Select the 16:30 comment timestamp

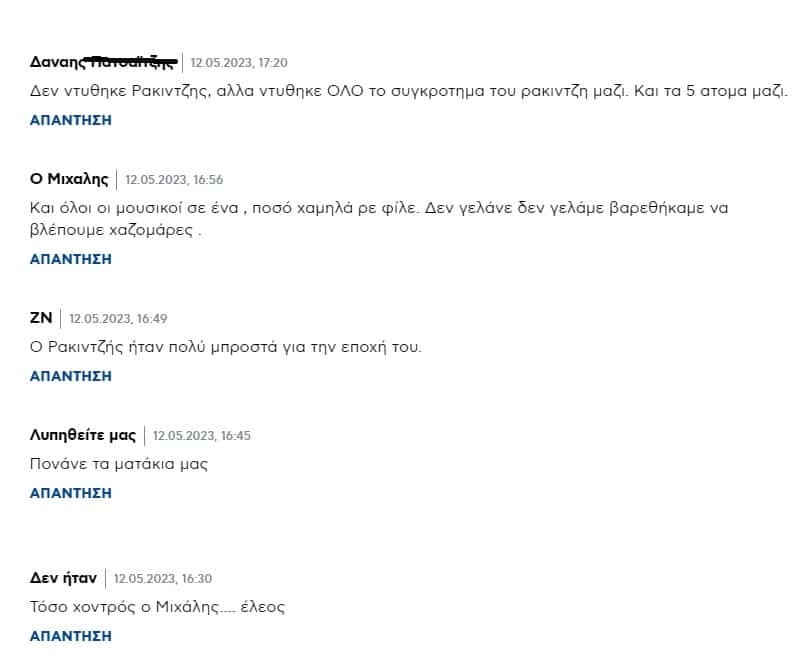click(163, 579)
